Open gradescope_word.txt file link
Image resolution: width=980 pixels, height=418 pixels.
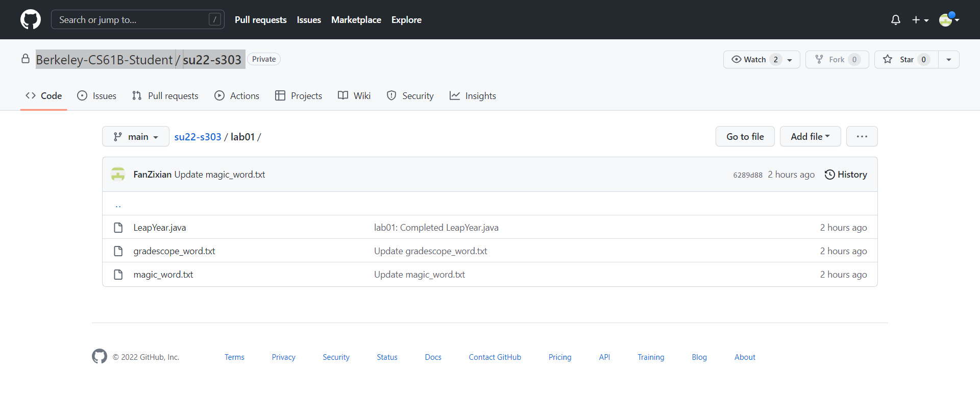[x=174, y=251]
